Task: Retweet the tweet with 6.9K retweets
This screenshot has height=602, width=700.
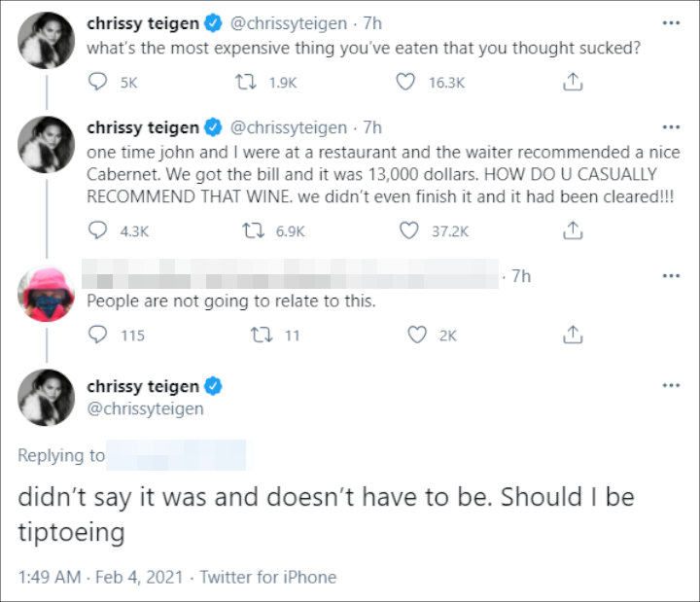Action: click(x=253, y=230)
